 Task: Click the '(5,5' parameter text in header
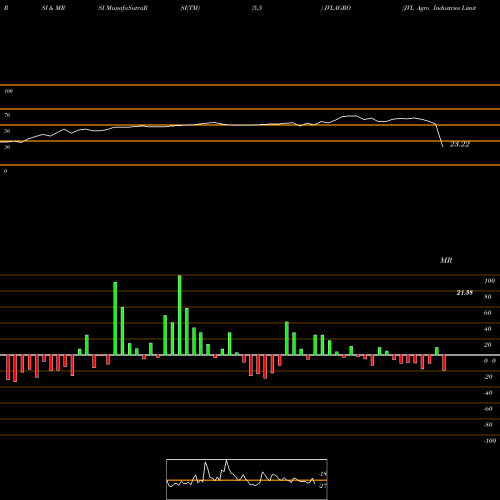coord(257,8)
